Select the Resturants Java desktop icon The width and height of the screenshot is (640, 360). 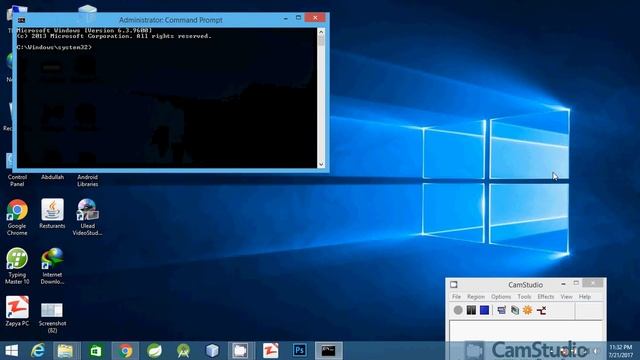point(52,213)
